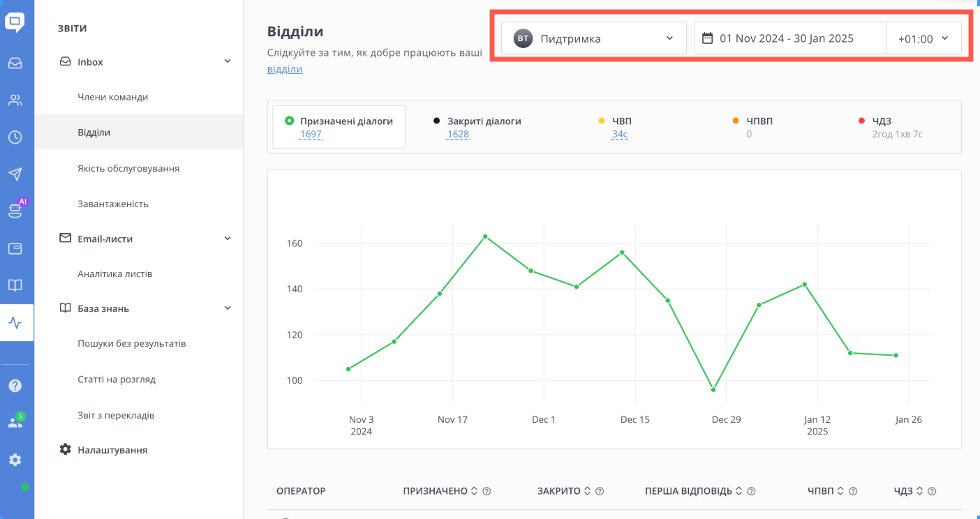Select the Призначені діалоги metric card
The image size is (980, 519).
click(x=339, y=127)
